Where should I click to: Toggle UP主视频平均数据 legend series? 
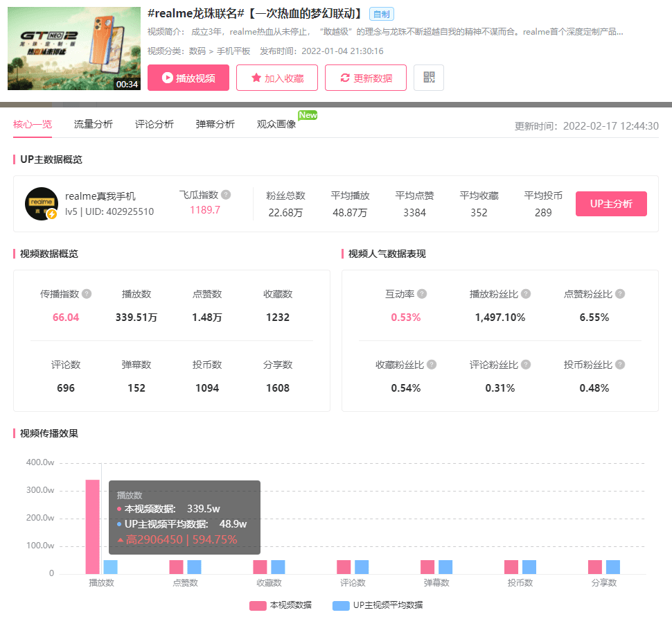pos(378,605)
